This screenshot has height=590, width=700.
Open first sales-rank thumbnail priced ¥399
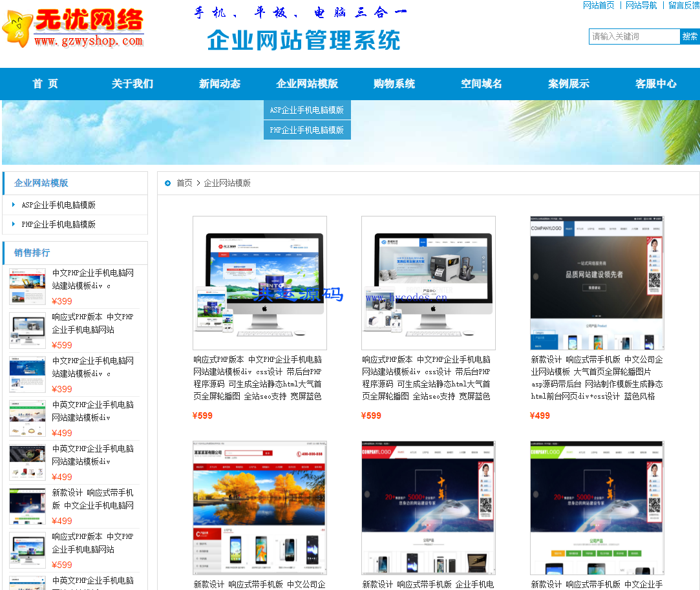click(27, 286)
